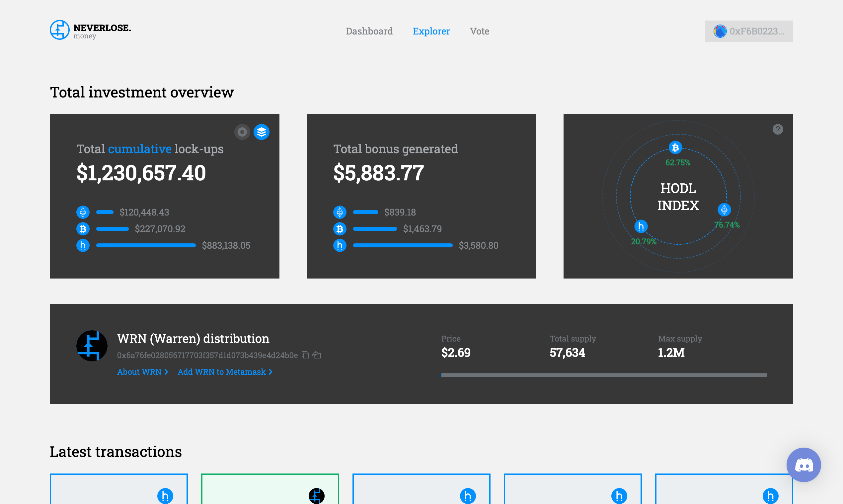Open WRN address in external explorer icon

click(317, 355)
